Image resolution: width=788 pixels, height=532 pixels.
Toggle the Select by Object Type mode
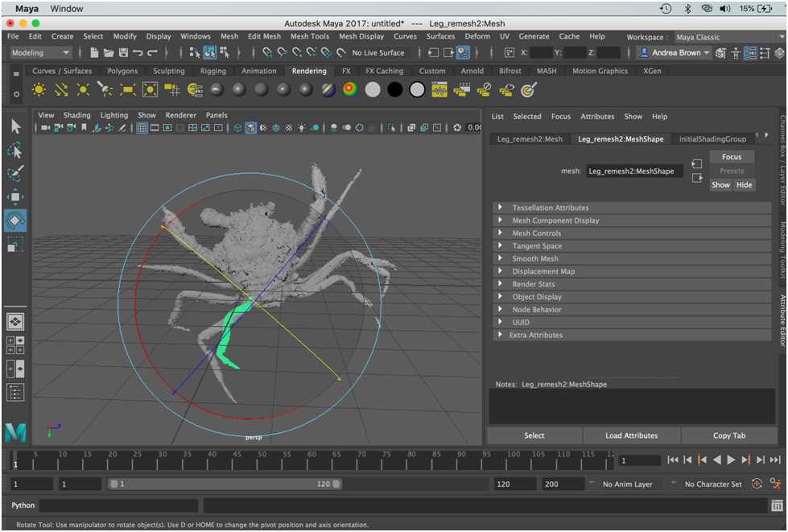coord(209,53)
